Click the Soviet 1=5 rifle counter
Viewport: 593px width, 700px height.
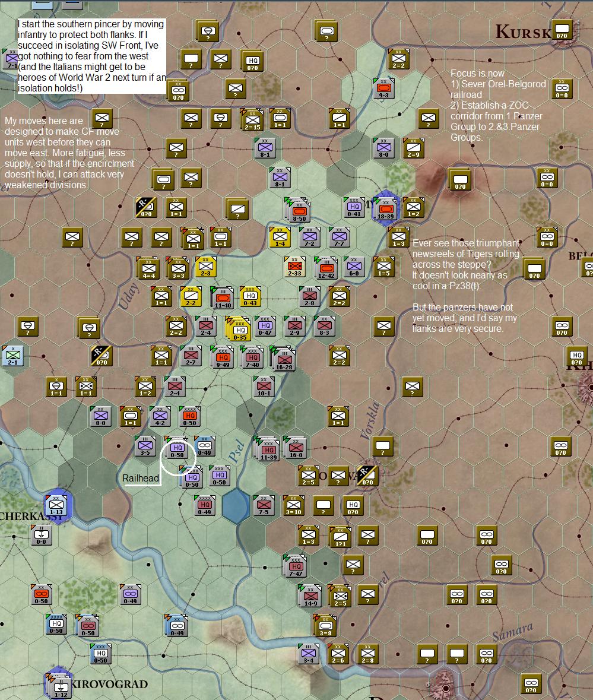click(x=383, y=267)
